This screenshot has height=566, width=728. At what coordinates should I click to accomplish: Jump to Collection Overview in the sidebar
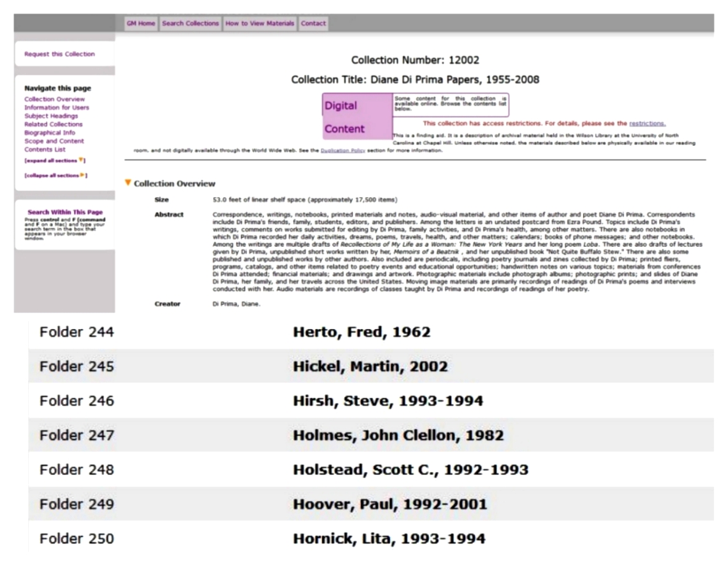point(55,99)
